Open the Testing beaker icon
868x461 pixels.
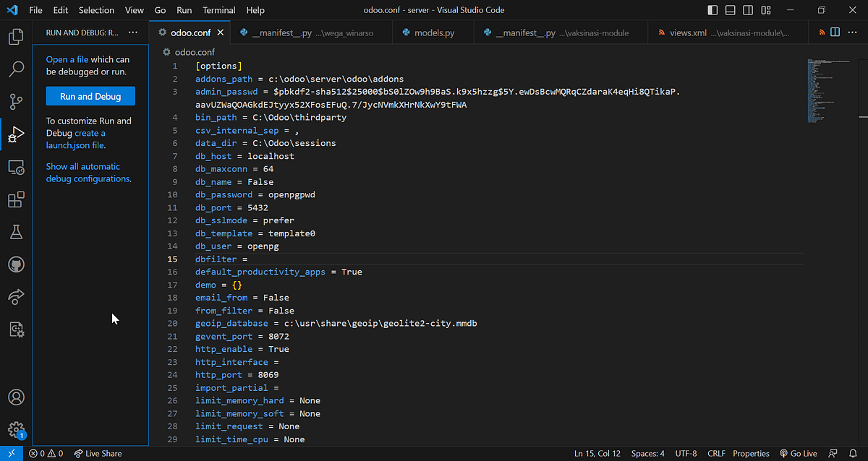(16, 232)
